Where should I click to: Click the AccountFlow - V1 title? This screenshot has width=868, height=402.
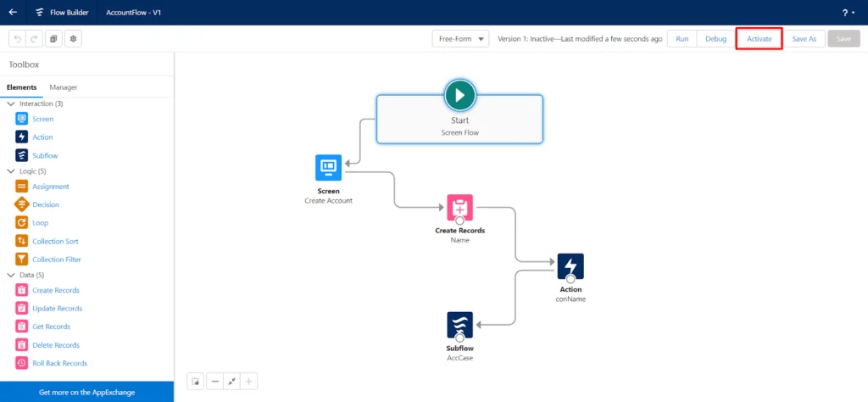pos(133,12)
